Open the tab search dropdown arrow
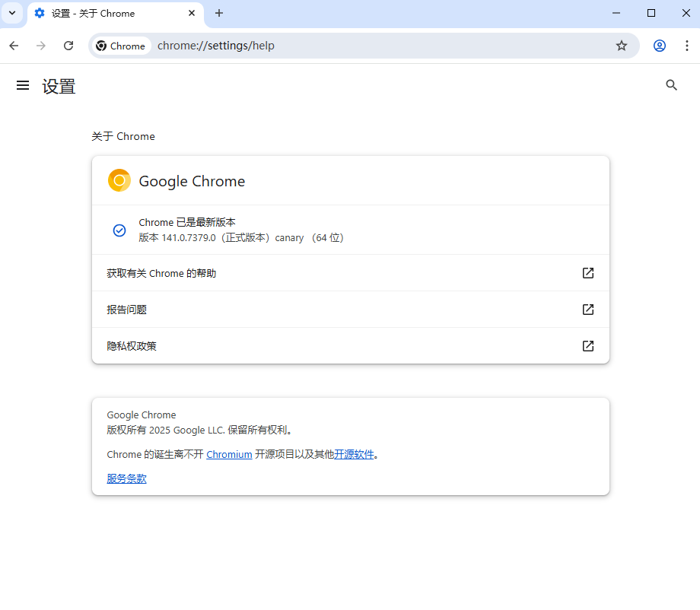 pyautogui.click(x=12, y=13)
